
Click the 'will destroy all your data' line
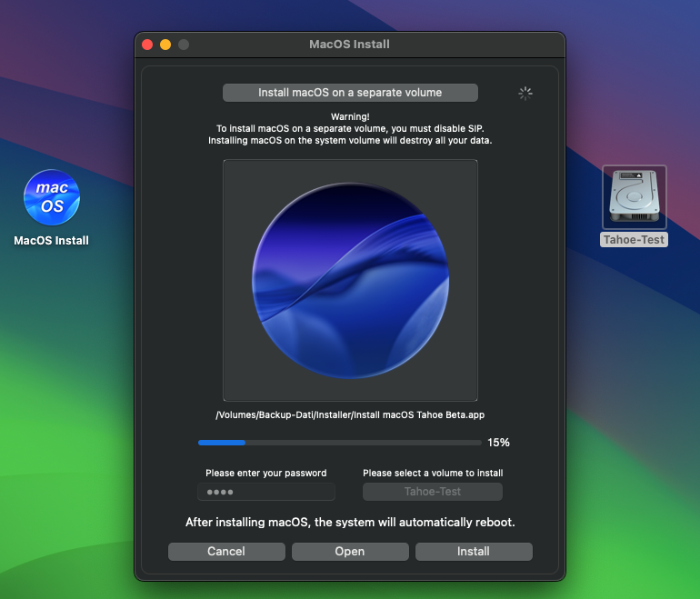[350, 141]
